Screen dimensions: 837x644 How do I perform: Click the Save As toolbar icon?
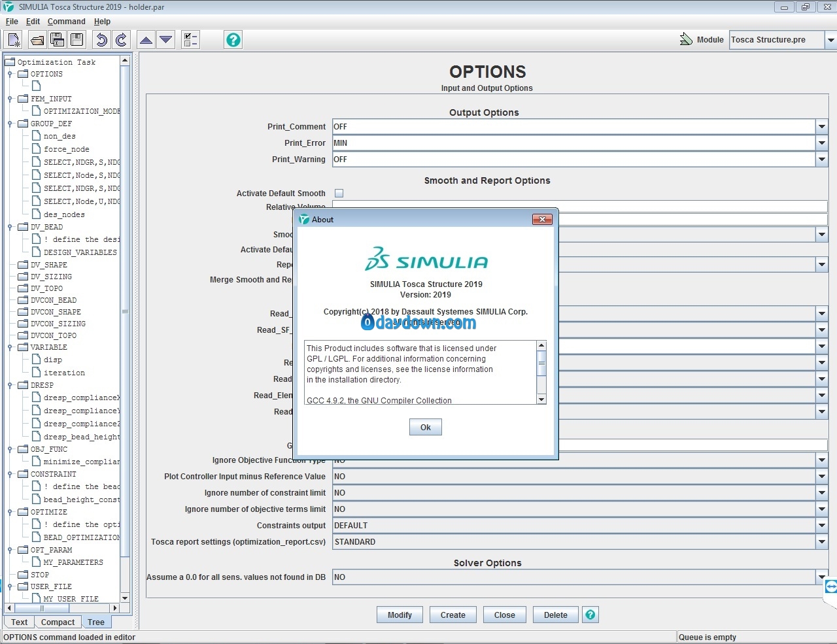coord(57,40)
